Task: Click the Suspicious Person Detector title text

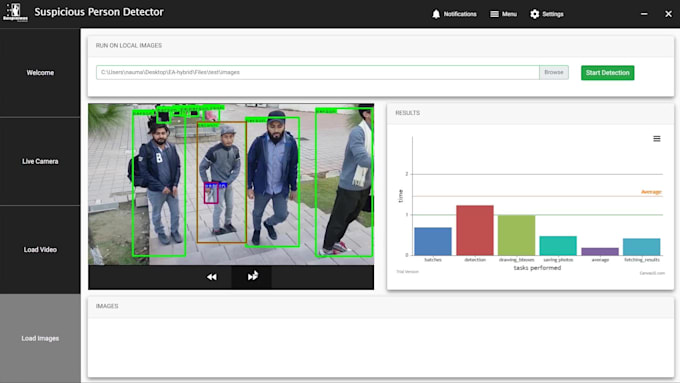Action: [99, 12]
